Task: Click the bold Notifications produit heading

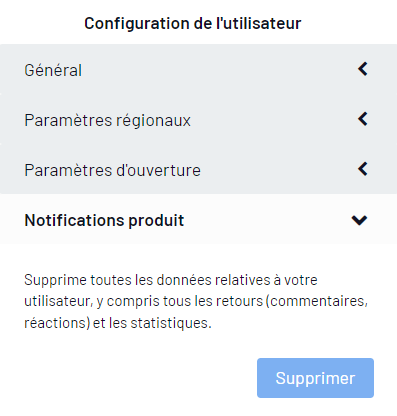Action: pyautogui.click(x=104, y=220)
